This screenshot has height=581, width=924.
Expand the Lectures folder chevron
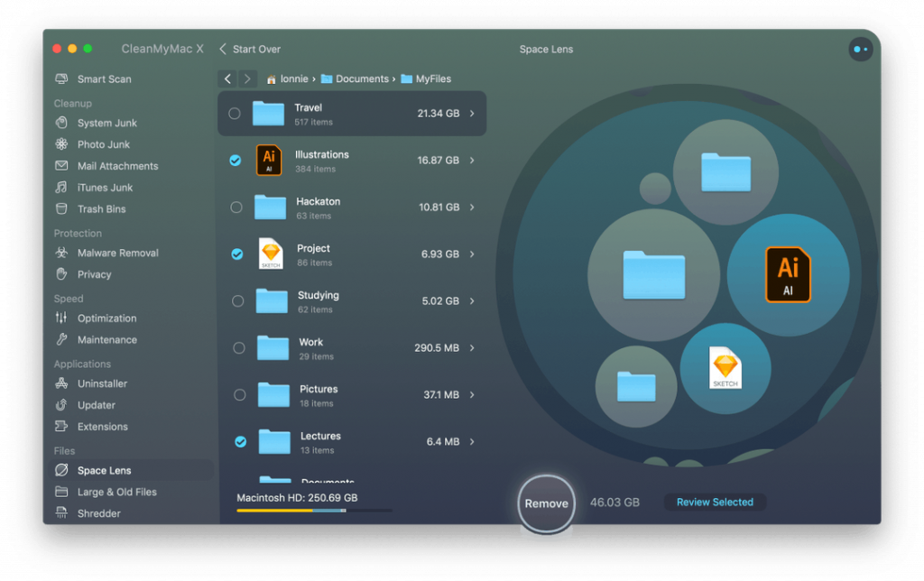pyautogui.click(x=472, y=442)
